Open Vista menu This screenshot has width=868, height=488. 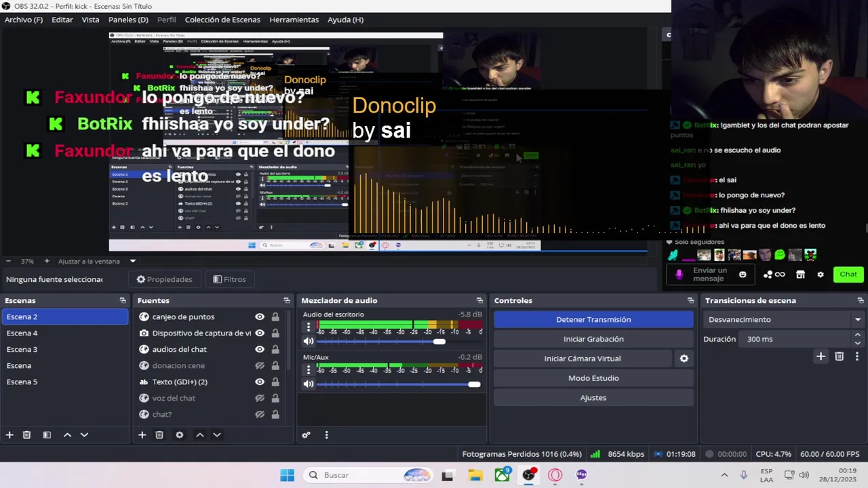point(91,20)
